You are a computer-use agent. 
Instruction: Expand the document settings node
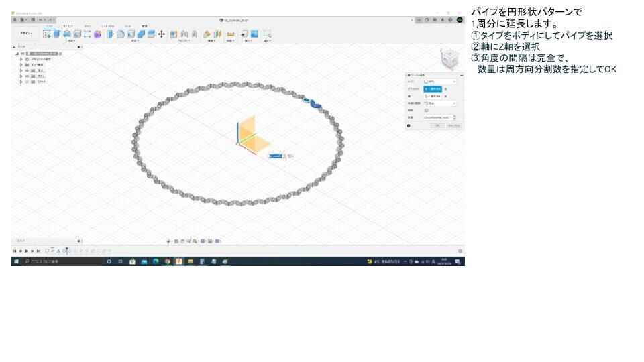tap(21, 59)
